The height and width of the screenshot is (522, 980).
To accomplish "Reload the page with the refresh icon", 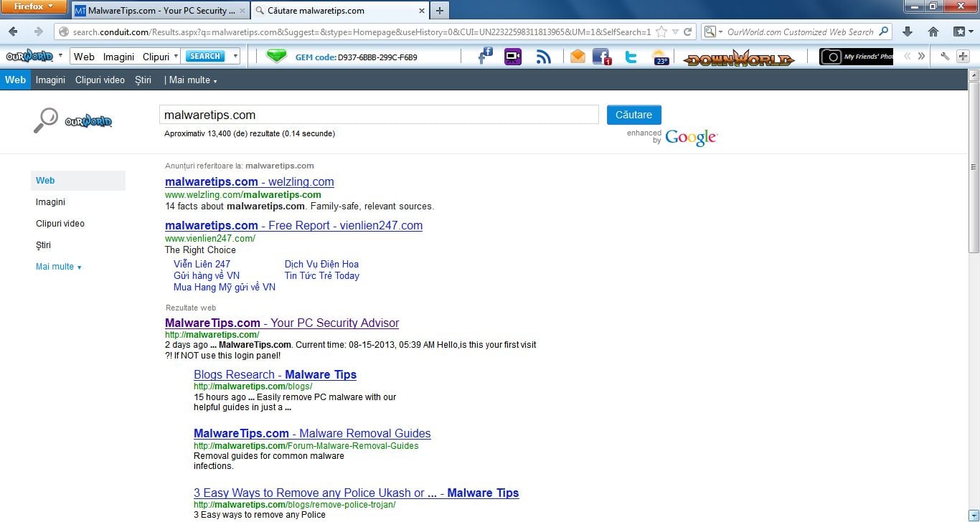I will pos(688,32).
